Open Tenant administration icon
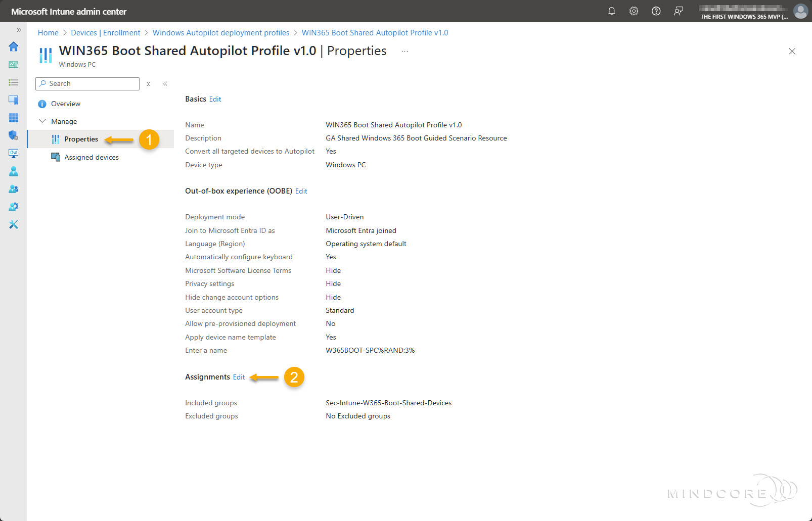The image size is (812, 521). coord(14,207)
